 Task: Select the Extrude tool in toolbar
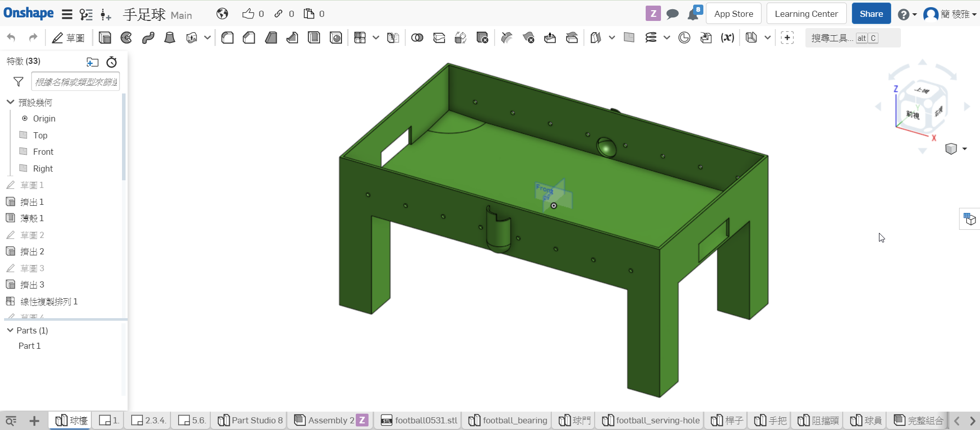pyautogui.click(x=105, y=38)
